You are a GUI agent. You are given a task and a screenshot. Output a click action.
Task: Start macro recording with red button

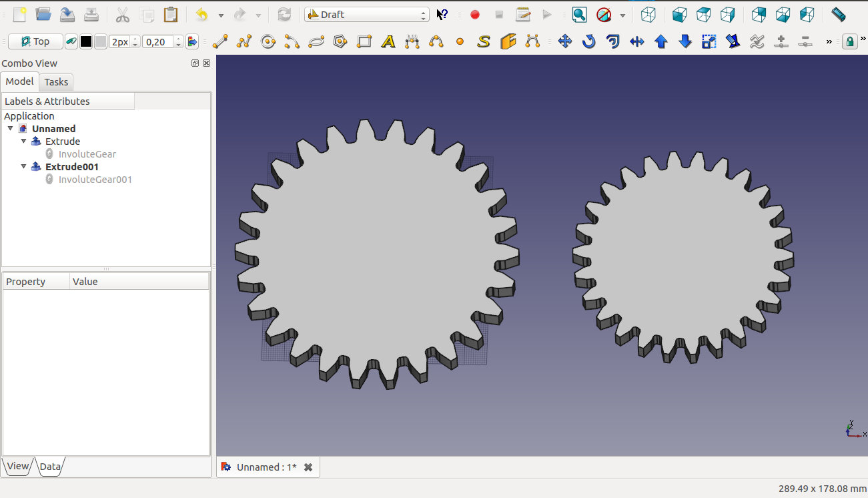pyautogui.click(x=475, y=15)
